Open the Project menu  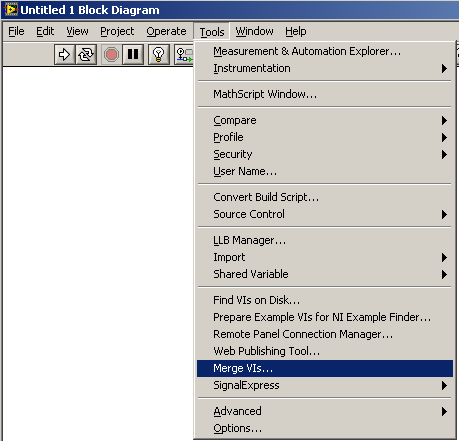117,31
